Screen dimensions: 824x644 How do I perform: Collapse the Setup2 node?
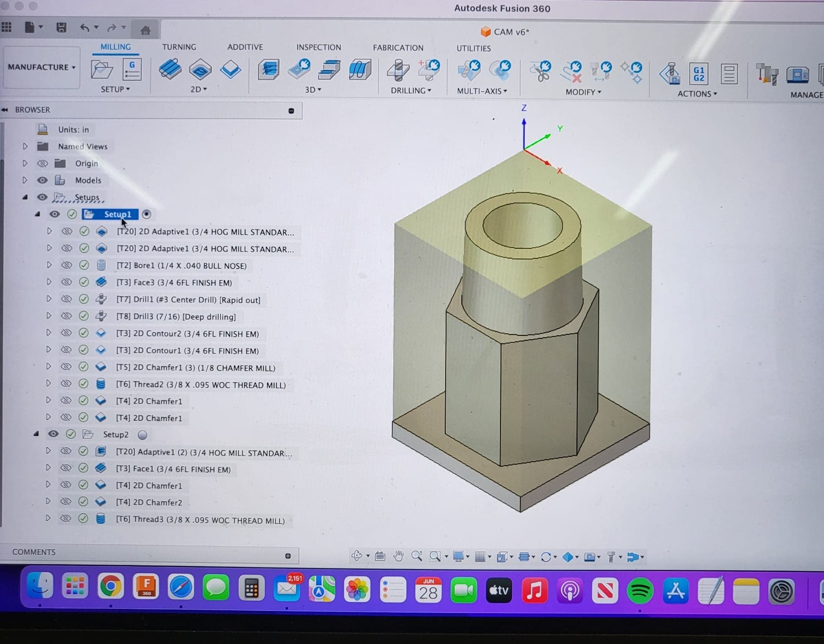coord(36,433)
